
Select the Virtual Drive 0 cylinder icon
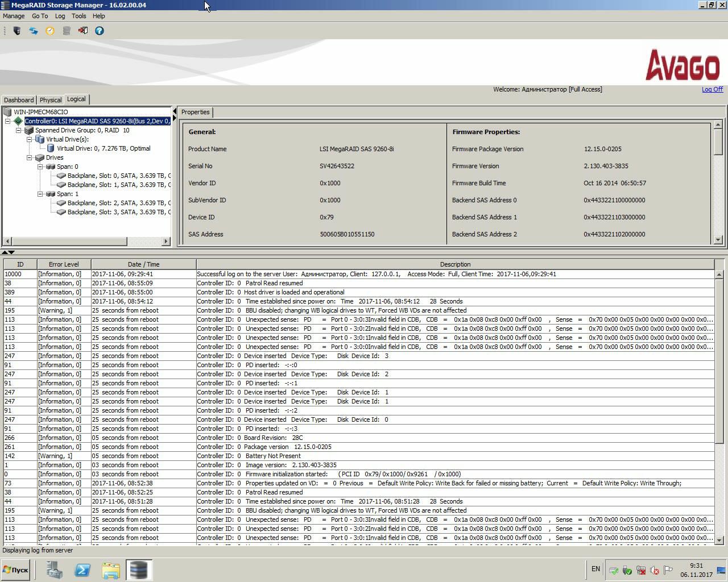pyautogui.click(x=51, y=148)
